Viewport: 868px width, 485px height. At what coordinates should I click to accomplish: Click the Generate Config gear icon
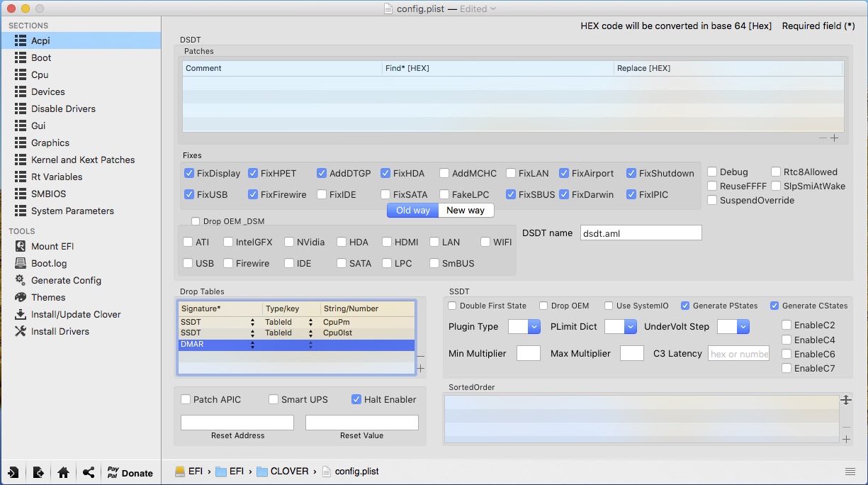[20, 280]
